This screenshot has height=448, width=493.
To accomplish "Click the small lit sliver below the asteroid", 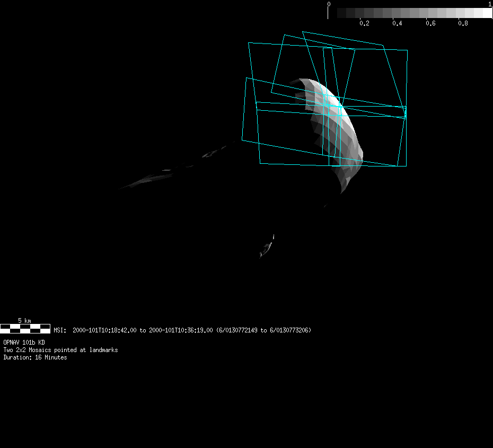I will (267, 248).
